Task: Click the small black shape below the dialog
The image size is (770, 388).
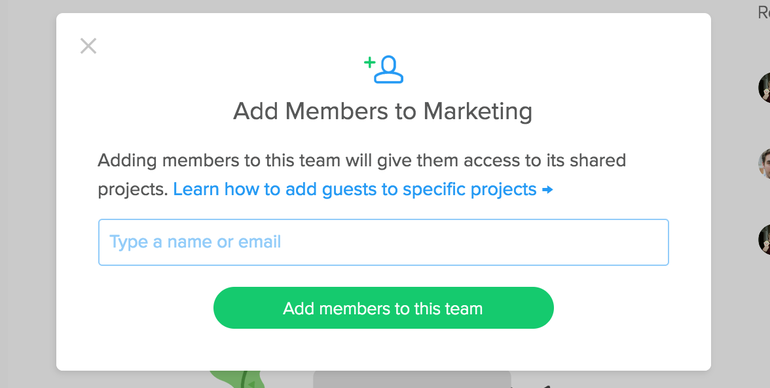Action: 545,386
